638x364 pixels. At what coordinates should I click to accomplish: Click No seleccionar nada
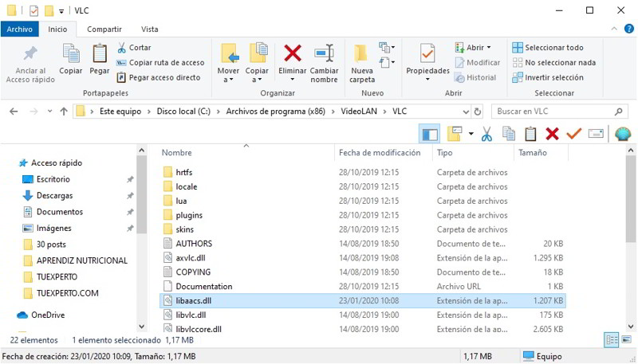point(553,63)
